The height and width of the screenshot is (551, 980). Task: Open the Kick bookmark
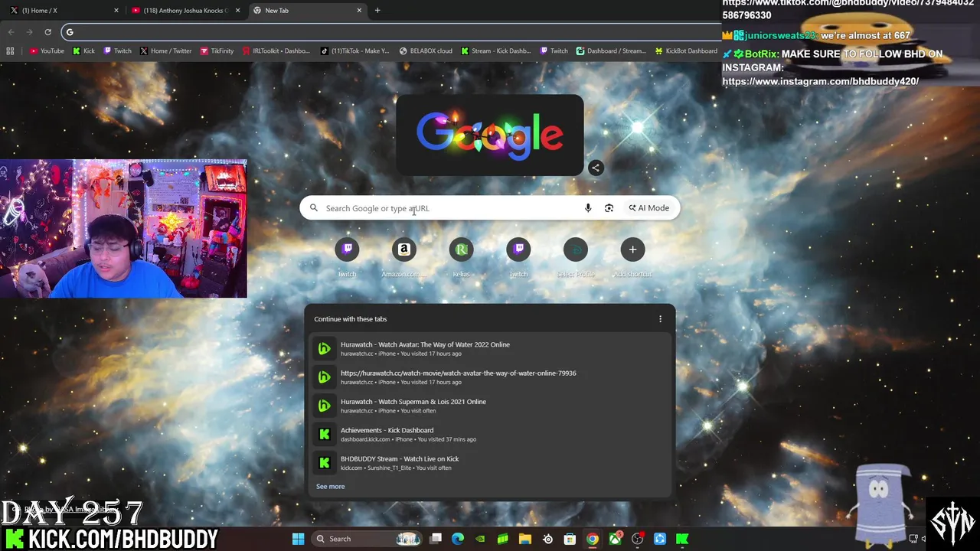pyautogui.click(x=83, y=51)
